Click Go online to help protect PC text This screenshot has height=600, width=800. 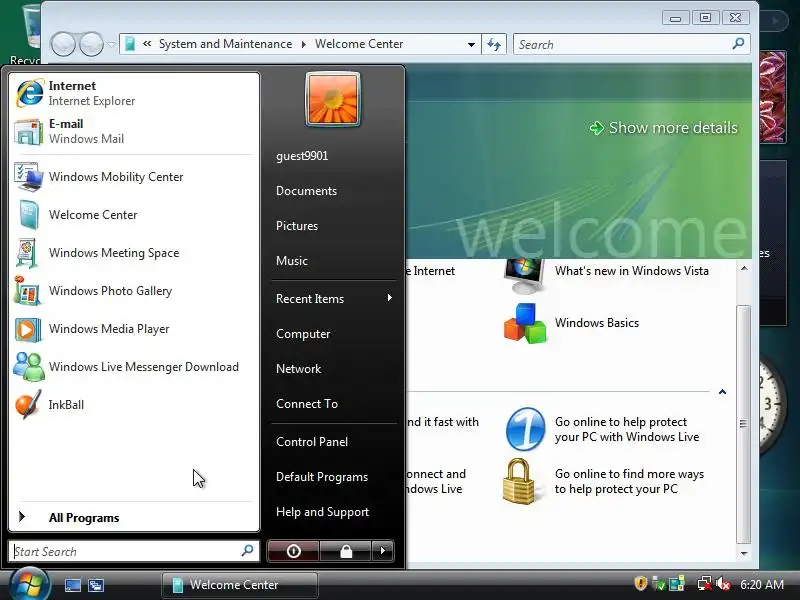tap(627, 429)
